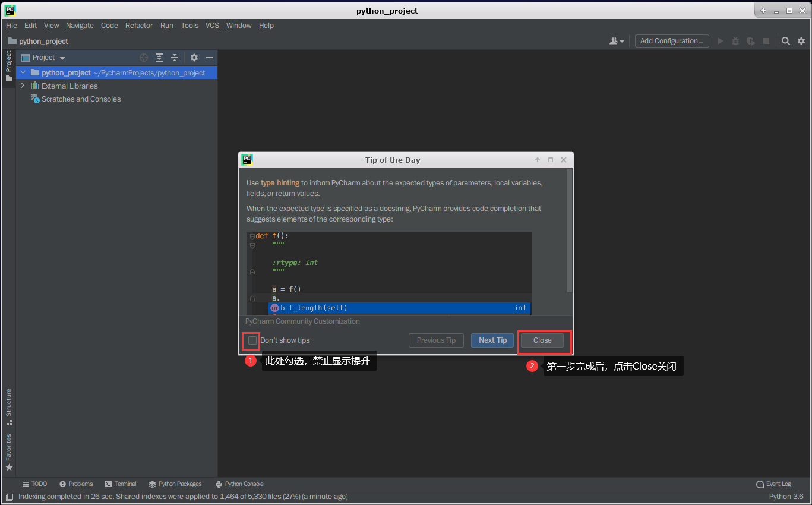Open the Python 3.6 interpreter selector

(x=786, y=497)
